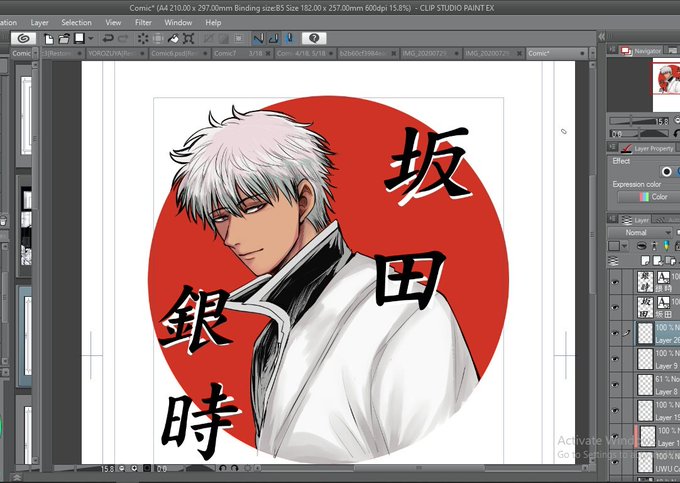This screenshot has height=483, width=680.
Task: Click the New Raster Layer icon
Action: point(646,261)
